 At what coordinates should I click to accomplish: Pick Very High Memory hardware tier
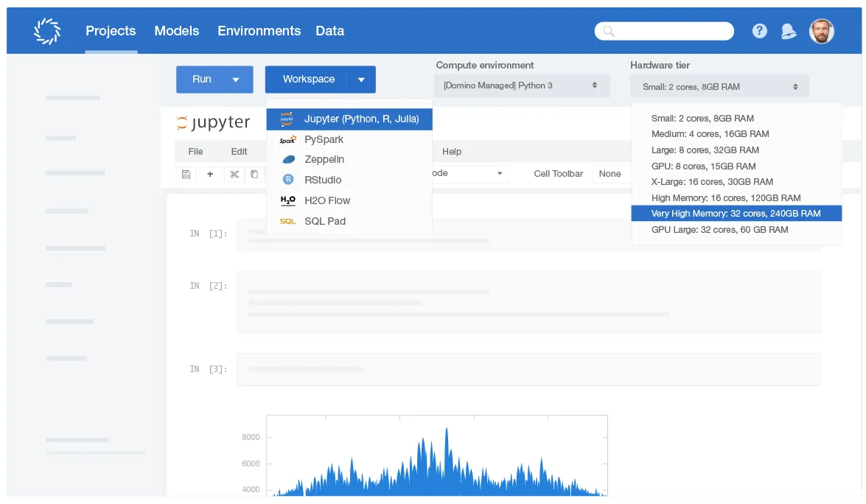click(x=736, y=214)
